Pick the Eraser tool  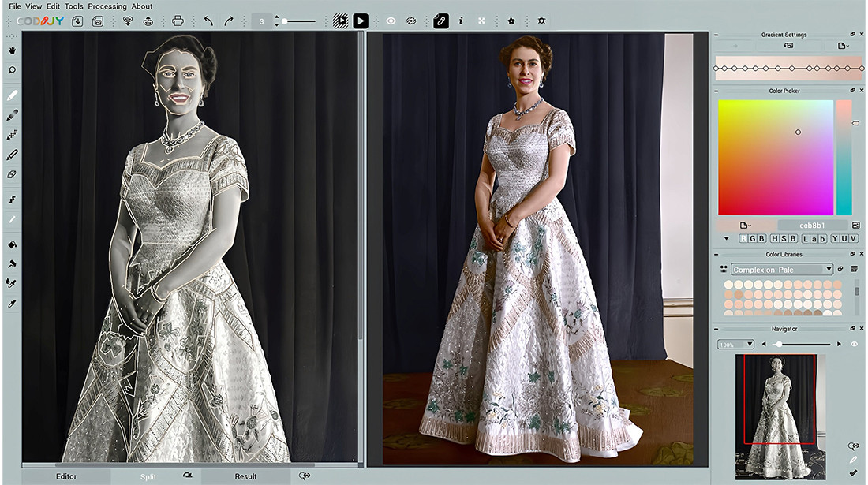pos(12,174)
